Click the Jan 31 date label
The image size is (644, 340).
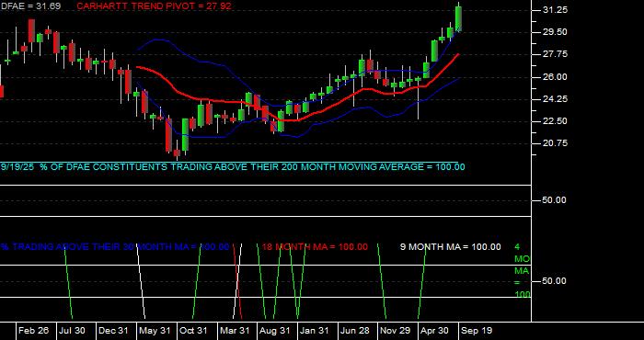[315, 331]
